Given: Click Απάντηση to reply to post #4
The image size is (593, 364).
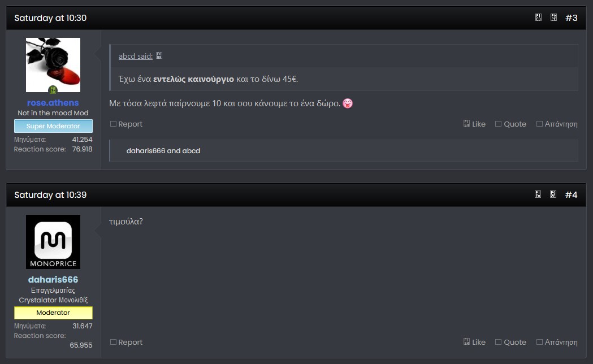Looking at the screenshot, I should [557, 342].
